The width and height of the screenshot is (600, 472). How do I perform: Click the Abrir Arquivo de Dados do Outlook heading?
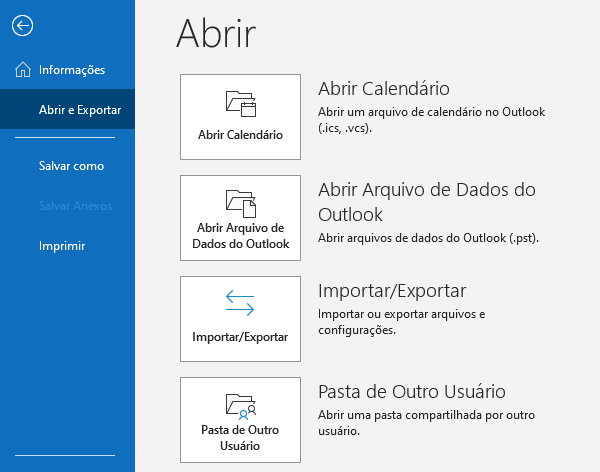point(427,202)
